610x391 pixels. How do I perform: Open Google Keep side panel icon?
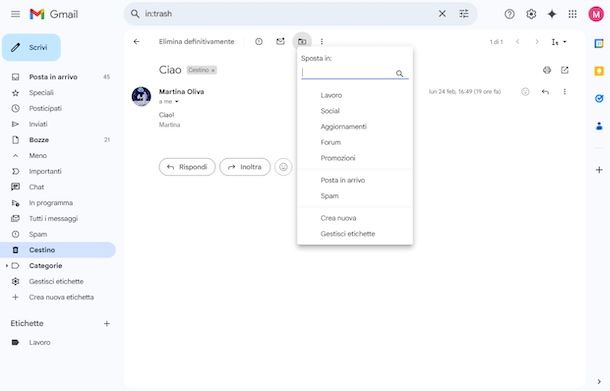[599, 71]
